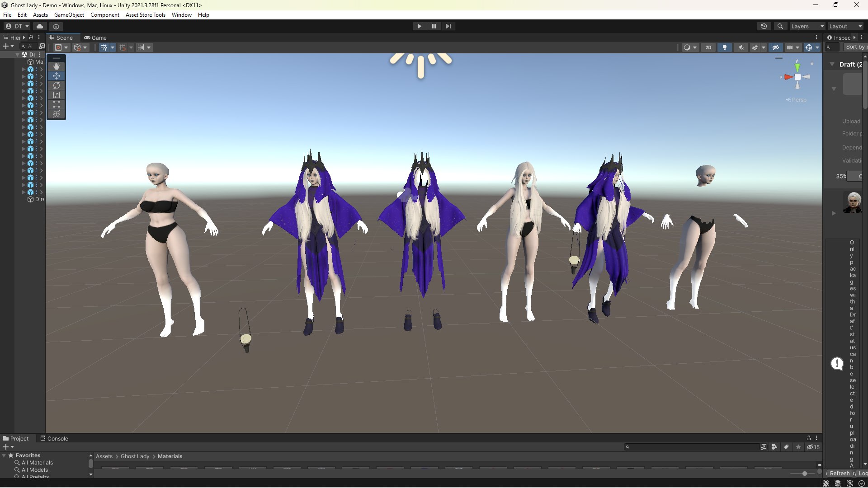Viewport: 868px width, 488px height.
Task: Open the GameObject menu
Action: [x=69, y=15]
